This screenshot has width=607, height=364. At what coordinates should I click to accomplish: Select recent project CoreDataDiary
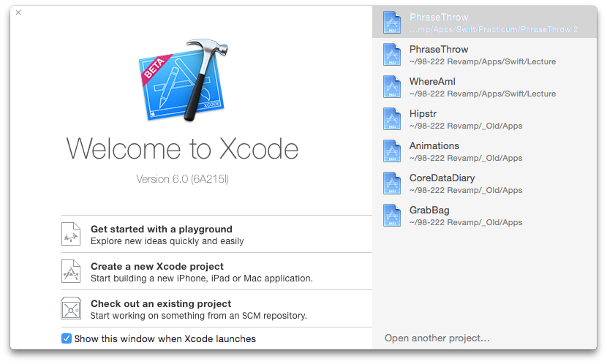point(485,183)
